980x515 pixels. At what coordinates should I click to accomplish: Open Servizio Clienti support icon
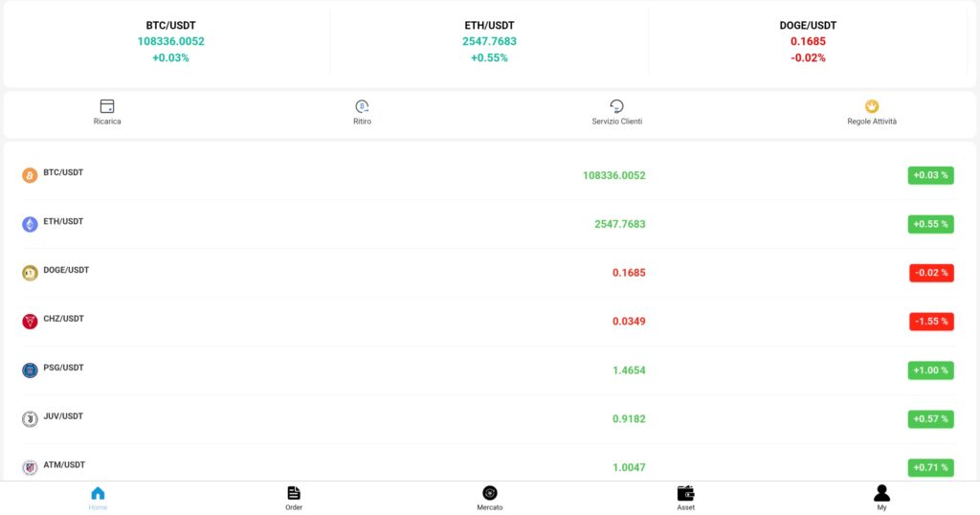point(616,106)
